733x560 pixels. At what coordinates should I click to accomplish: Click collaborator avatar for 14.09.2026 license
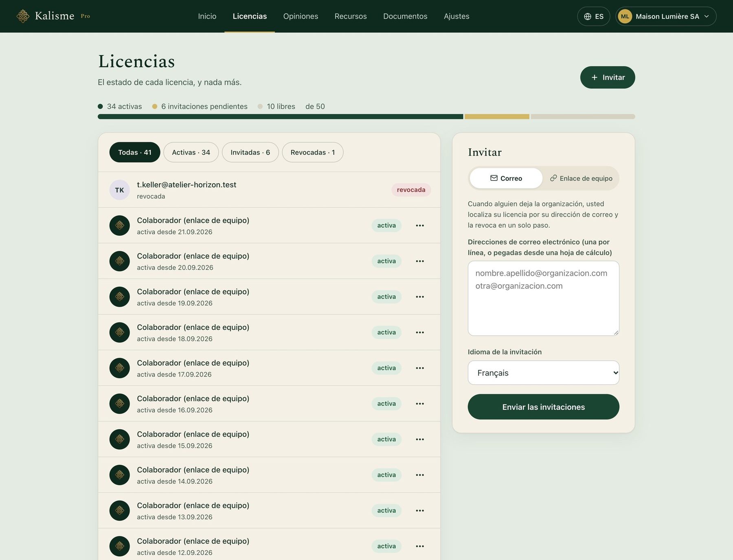pyautogui.click(x=119, y=475)
